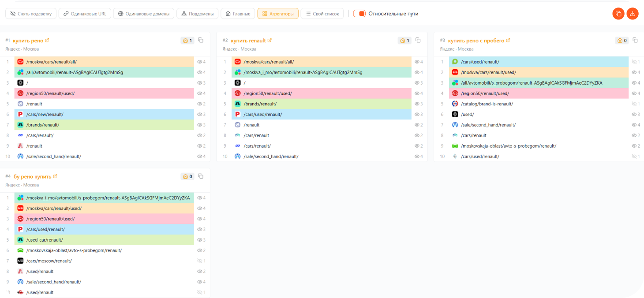The width and height of the screenshot is (644, 298).
Task: Open the Свой список filter
Action: pyautogui.click(x=322, y=14)
